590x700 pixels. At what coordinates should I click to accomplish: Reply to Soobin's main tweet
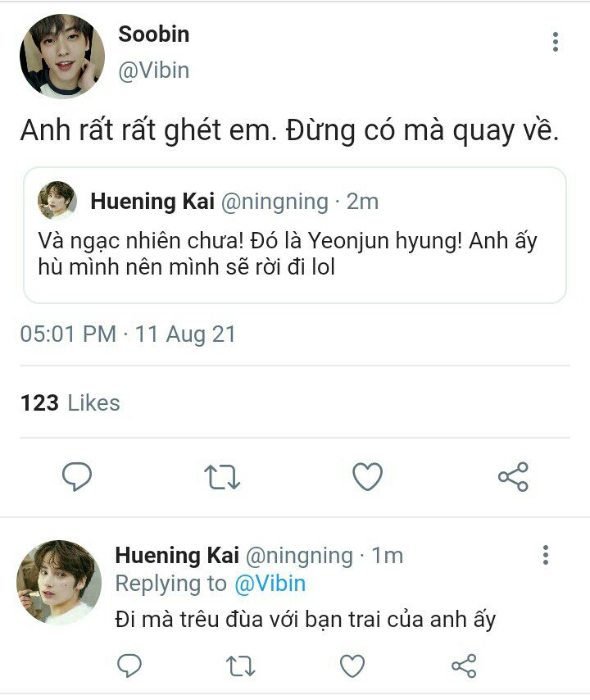pos(77,476)
